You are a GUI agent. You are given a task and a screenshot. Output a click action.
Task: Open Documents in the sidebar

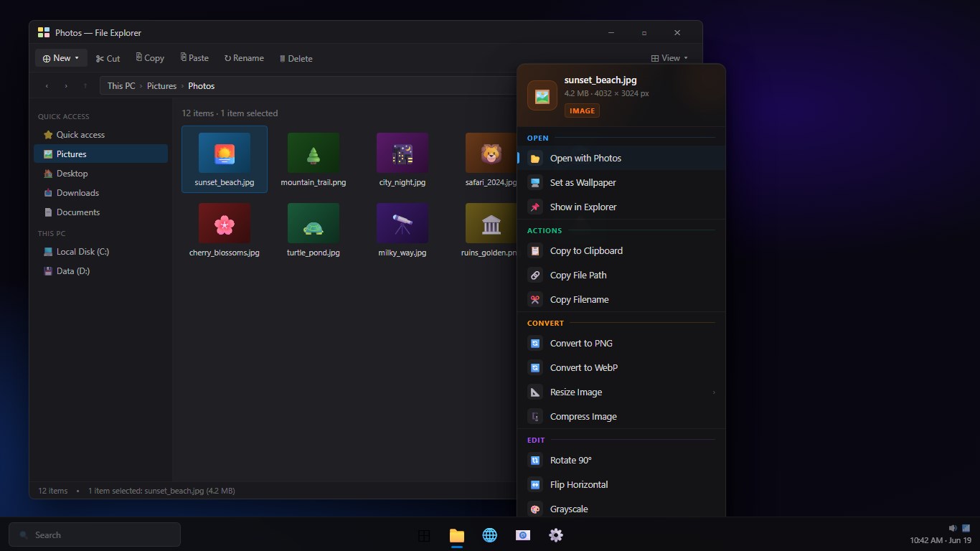point(100,212)
